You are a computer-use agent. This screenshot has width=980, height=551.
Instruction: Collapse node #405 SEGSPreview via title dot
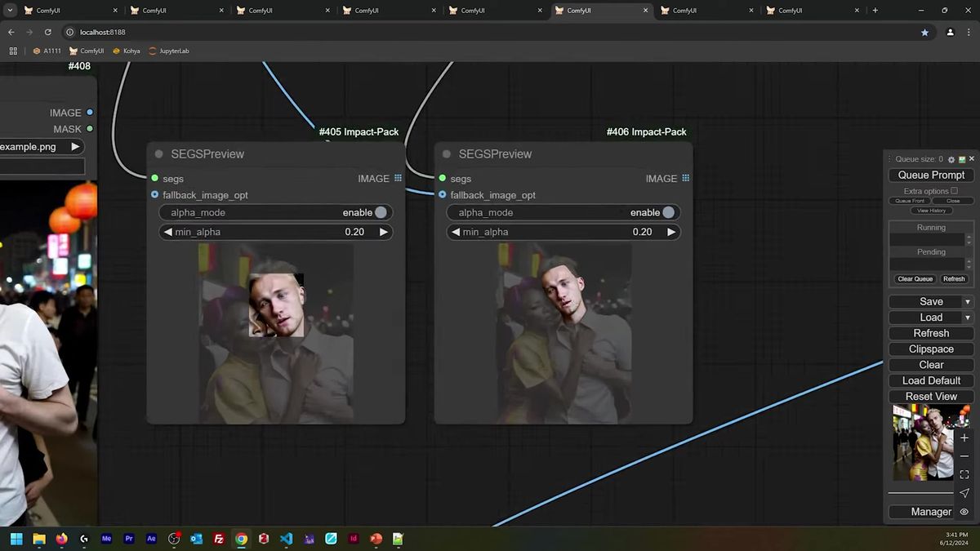click(159, 153)
